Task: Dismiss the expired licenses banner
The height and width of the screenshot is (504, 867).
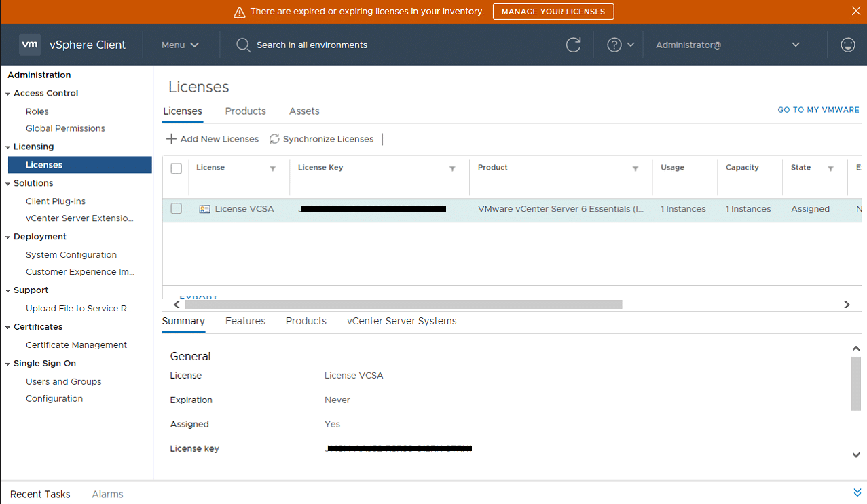Action: [x=855, y=11]
